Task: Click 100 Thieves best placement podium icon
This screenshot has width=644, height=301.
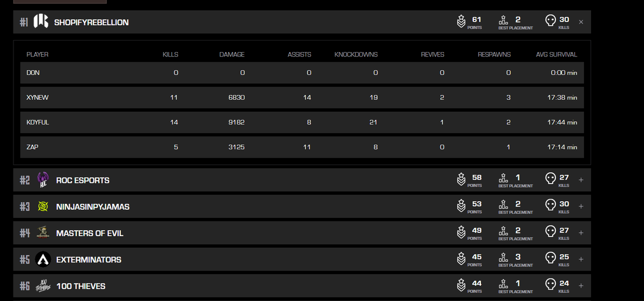Action: [x=503, y=284]
